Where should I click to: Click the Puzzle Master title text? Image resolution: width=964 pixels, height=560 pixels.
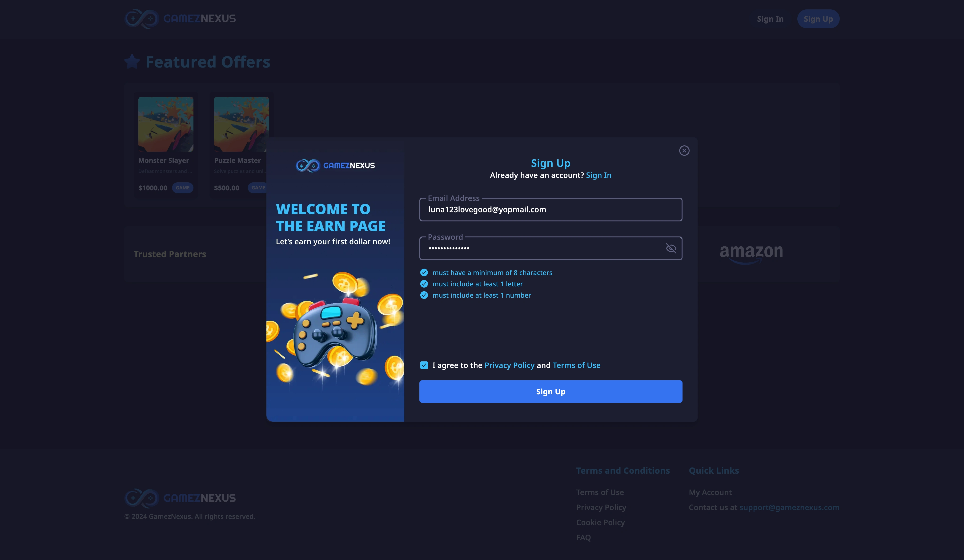click(237, 161)
